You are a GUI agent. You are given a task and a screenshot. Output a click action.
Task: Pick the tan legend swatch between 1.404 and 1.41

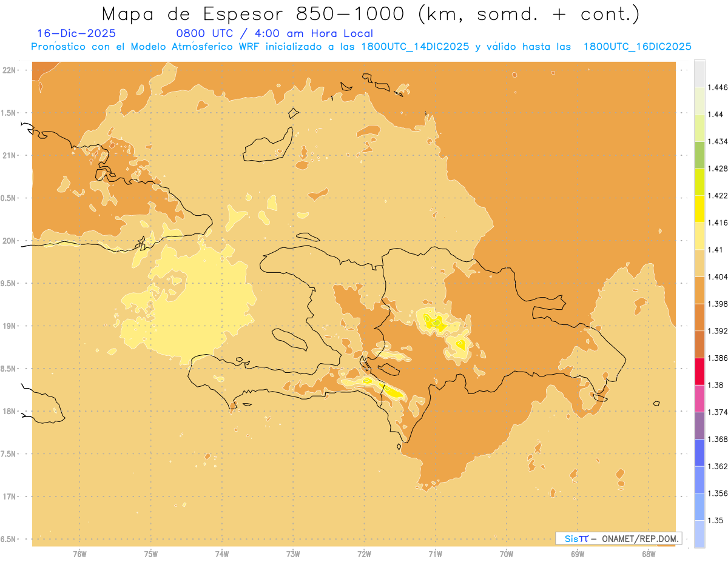699,263
